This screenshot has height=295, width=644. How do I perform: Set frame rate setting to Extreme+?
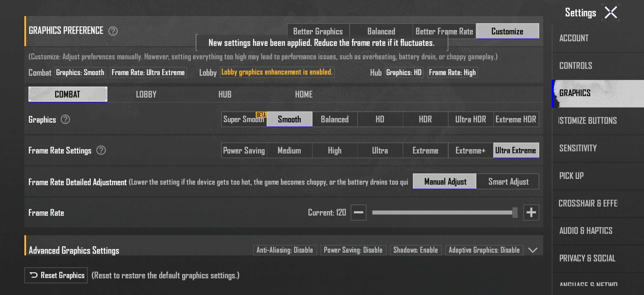click(470, 151)
